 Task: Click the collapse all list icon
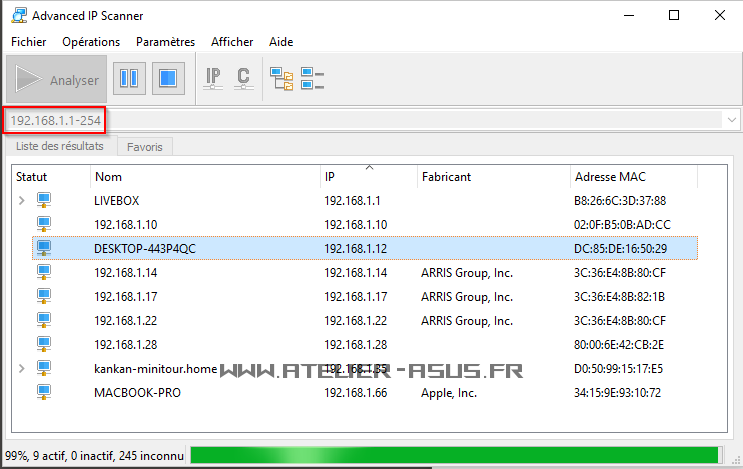[x=312, y=78]
